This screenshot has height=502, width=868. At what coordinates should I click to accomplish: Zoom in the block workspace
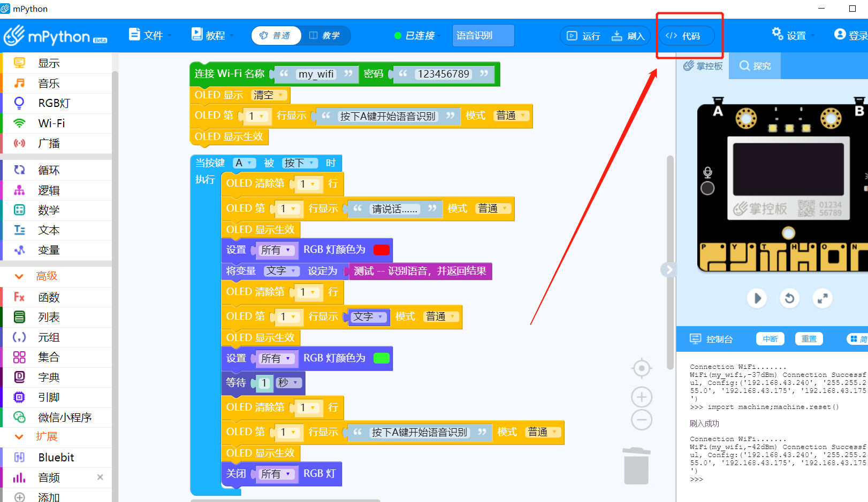tap(642, 397)
